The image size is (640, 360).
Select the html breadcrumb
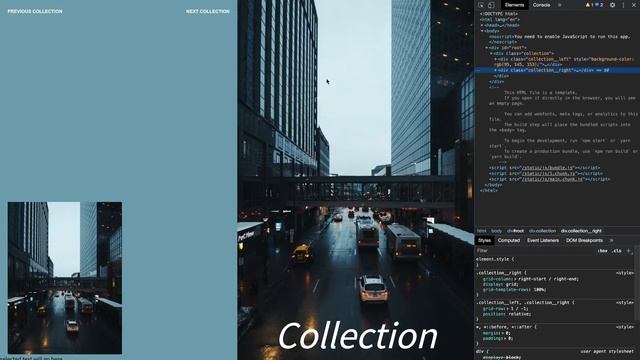pyautogui.click(x=482, y=231)
